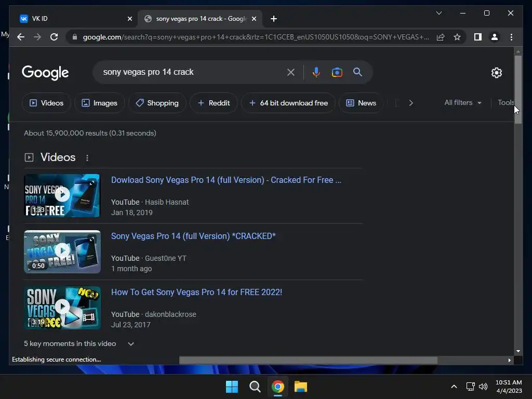Play the 3:19 video thumbnail
Viewport: 532px width, 399px height.
click(x=62, y=308)
